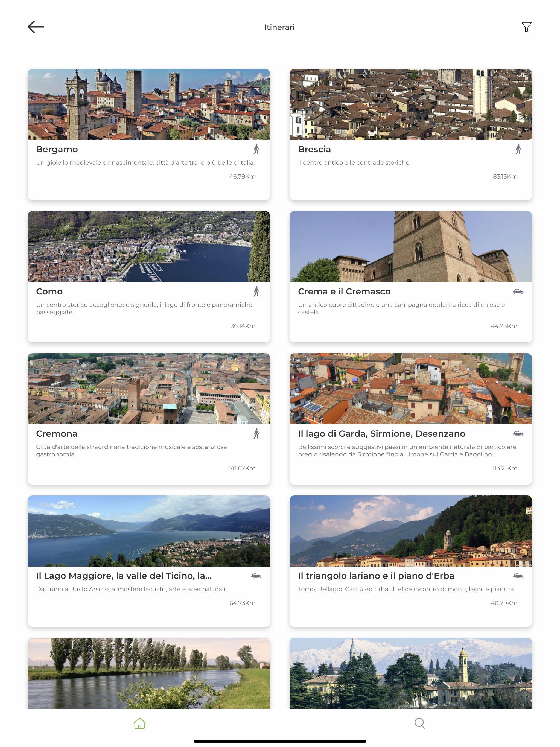Click 'Da Luino a Busto Arsizio' description
The image size is (560, 747).
click(132, 589)
